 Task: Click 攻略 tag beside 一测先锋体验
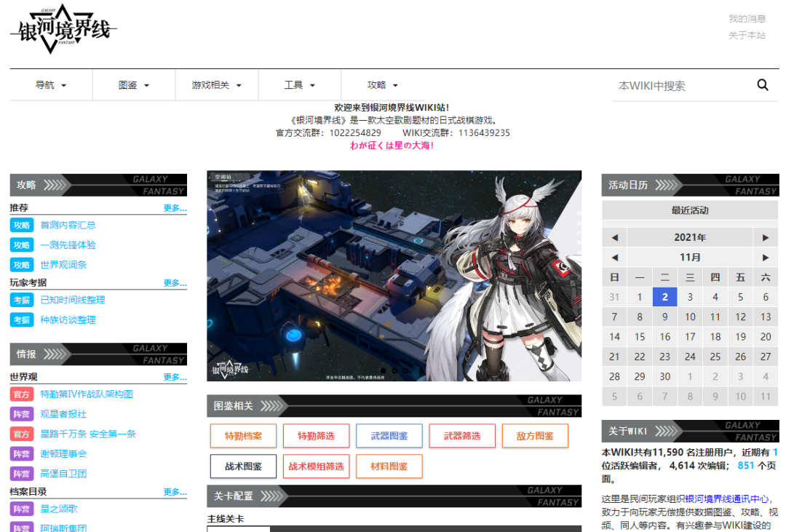point(22,245)
